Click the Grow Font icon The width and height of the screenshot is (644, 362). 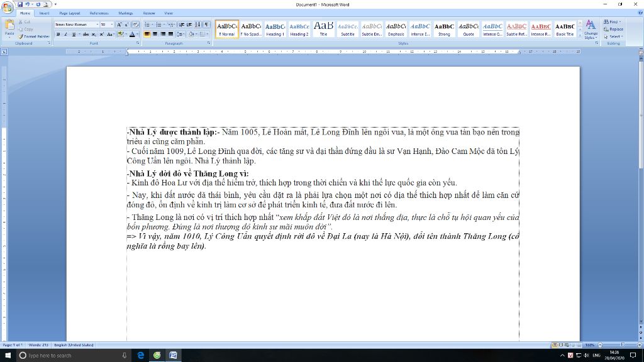[x=119, y=25]
